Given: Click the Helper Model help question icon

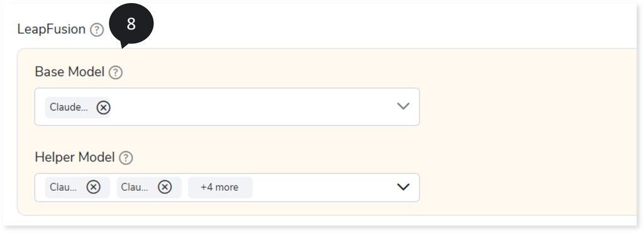Looking at the screenshot, I should [x=126, y=158].
